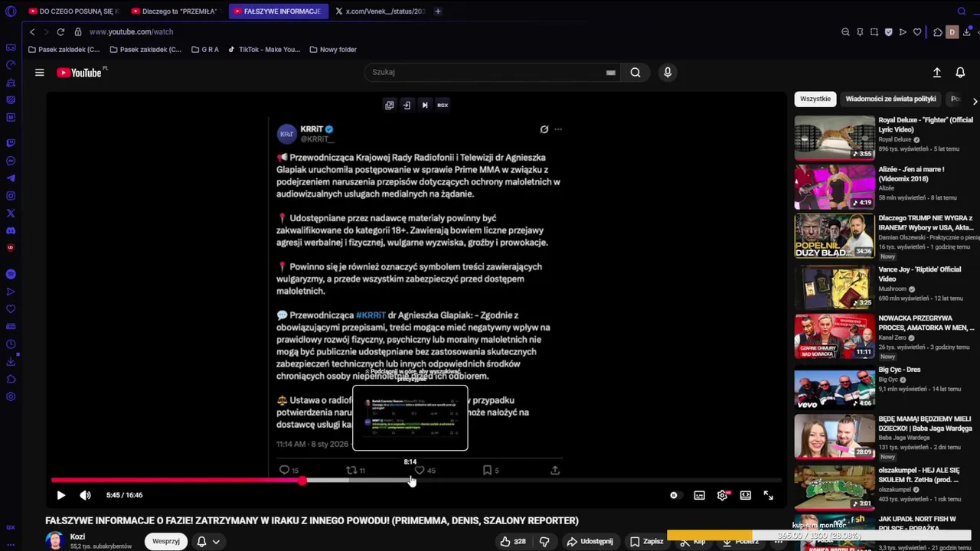Toggle subtitles captions button
The height and width of the screenshot is (551, 980).
point(699,495)
